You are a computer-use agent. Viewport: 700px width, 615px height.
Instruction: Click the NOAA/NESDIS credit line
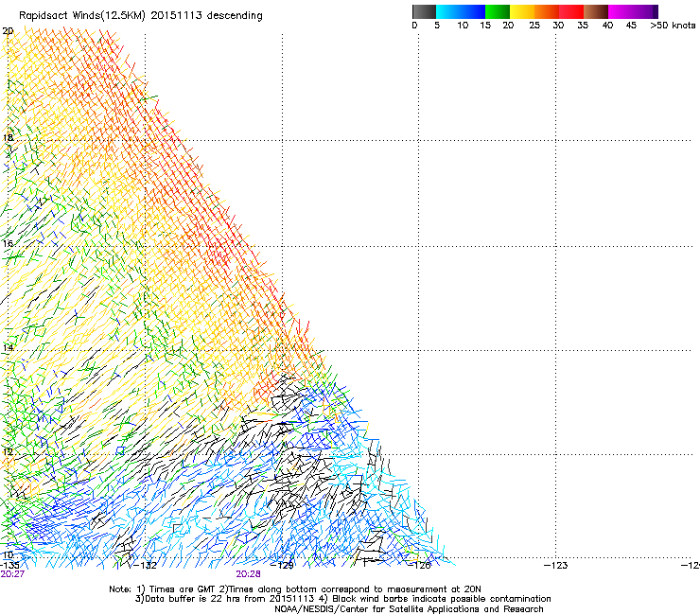coord(409,609)
